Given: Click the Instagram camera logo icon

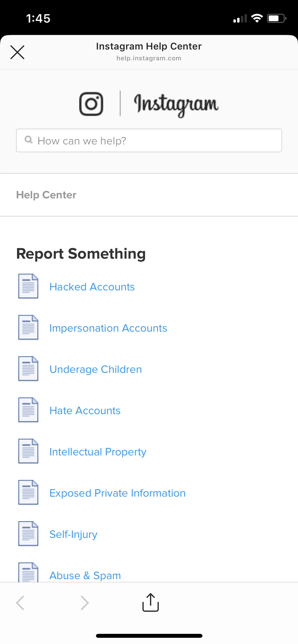Looking at the screenshot, I should (x=91, y=104).
